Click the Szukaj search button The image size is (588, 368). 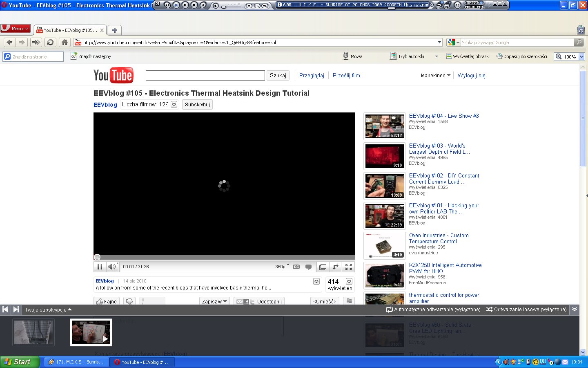pos(278,75)
